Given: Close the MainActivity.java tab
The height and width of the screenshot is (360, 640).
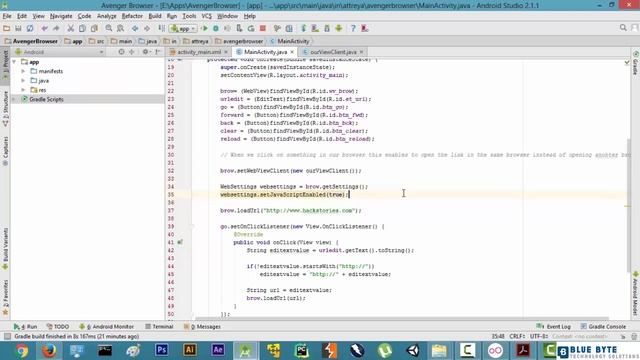Looking at the screenshot, I should click(292, 52).
